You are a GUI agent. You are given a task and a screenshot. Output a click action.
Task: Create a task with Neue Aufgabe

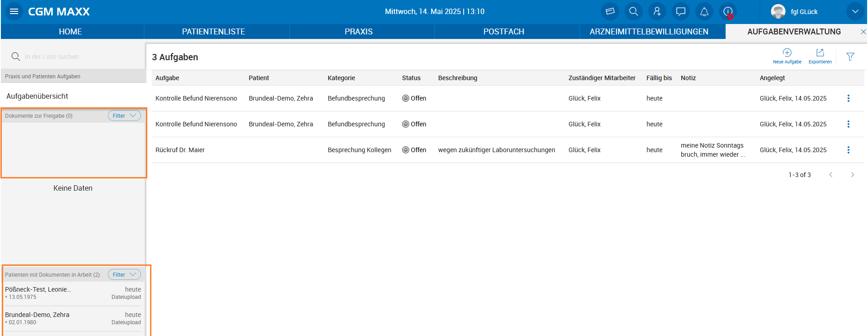pyautogui.click(x=787, y=56)
